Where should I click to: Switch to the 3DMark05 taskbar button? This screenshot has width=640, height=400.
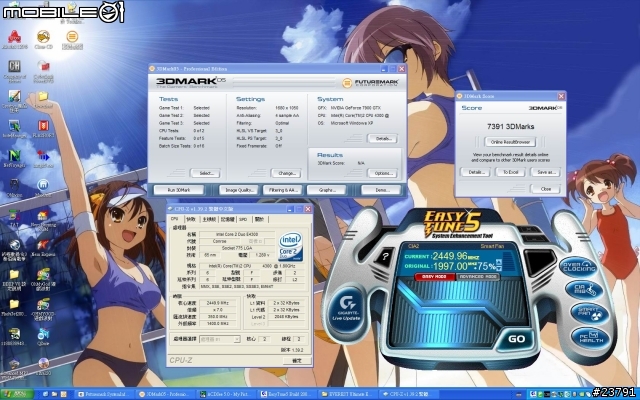pos(165,394)
